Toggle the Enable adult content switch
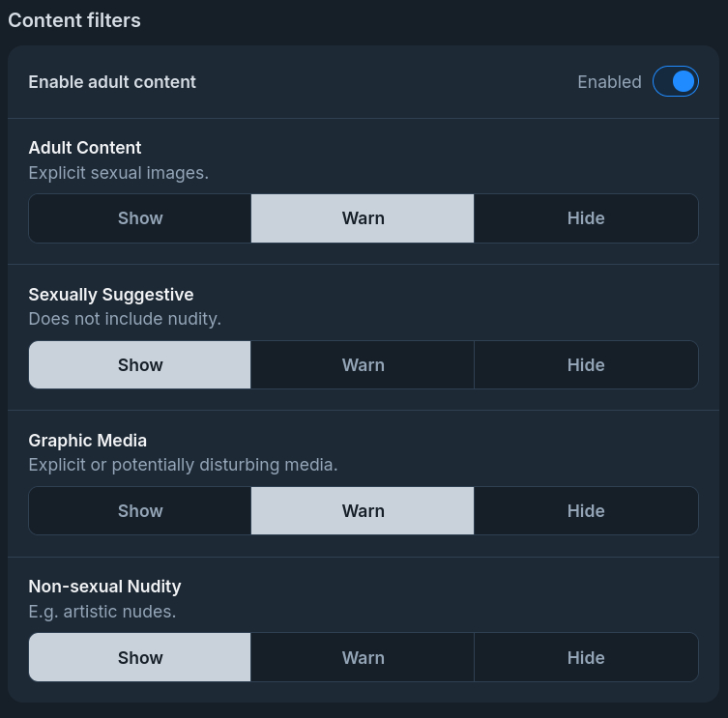Screen dimensions: 728x718 [675, 82]
